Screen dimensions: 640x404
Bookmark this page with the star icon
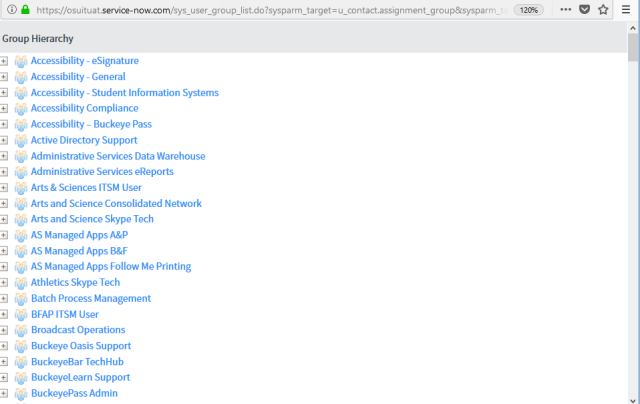[x=603, y=9]
